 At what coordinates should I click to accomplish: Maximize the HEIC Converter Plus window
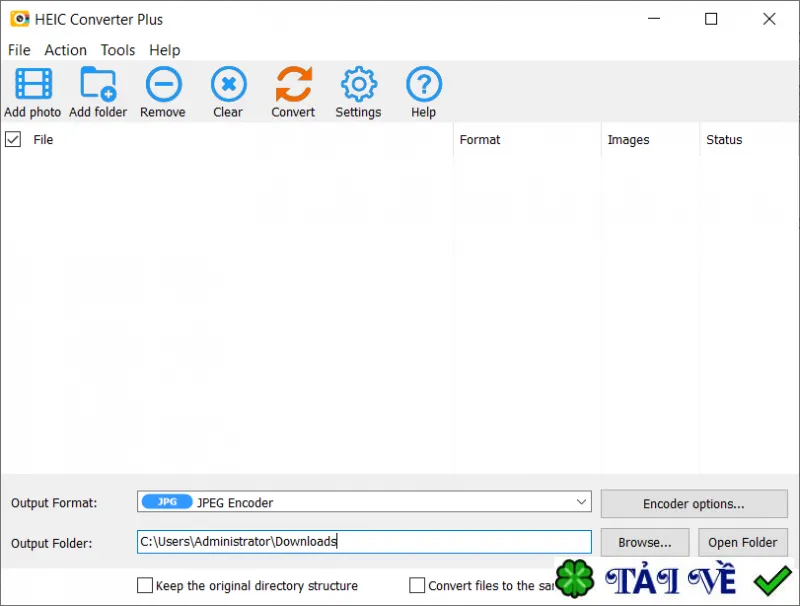pos(711,19)
